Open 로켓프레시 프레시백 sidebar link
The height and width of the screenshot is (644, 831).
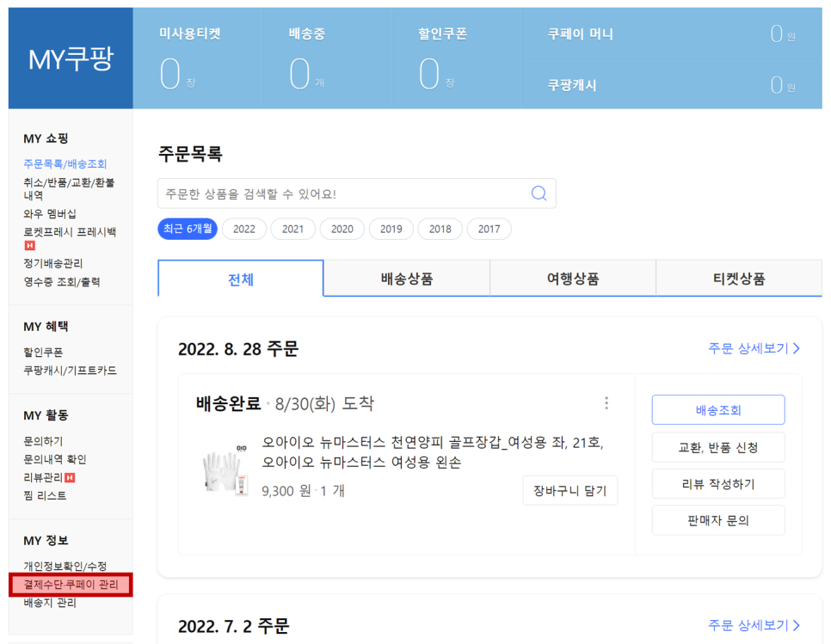tap(70, 232)
